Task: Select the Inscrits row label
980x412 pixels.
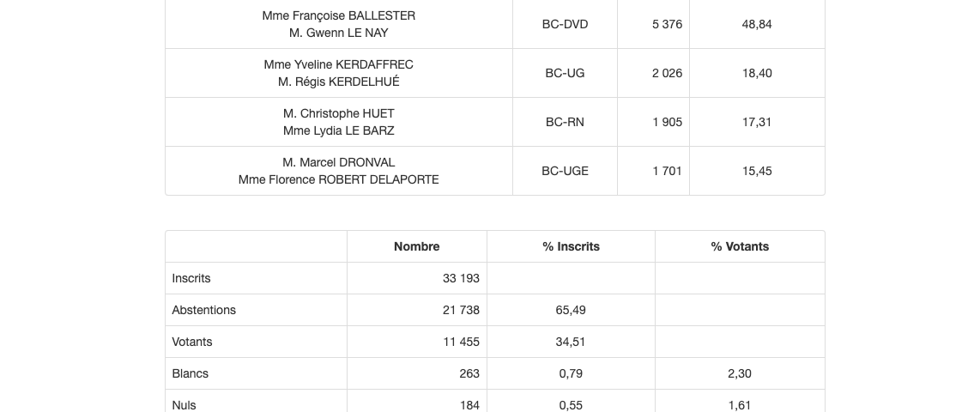Action: tap(191, 278)
